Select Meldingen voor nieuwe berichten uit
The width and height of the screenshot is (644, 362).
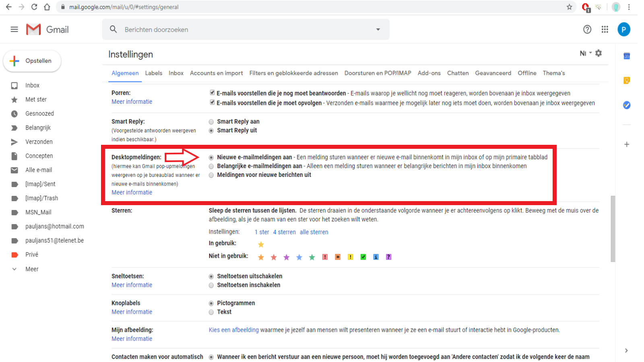coord(211,175)
